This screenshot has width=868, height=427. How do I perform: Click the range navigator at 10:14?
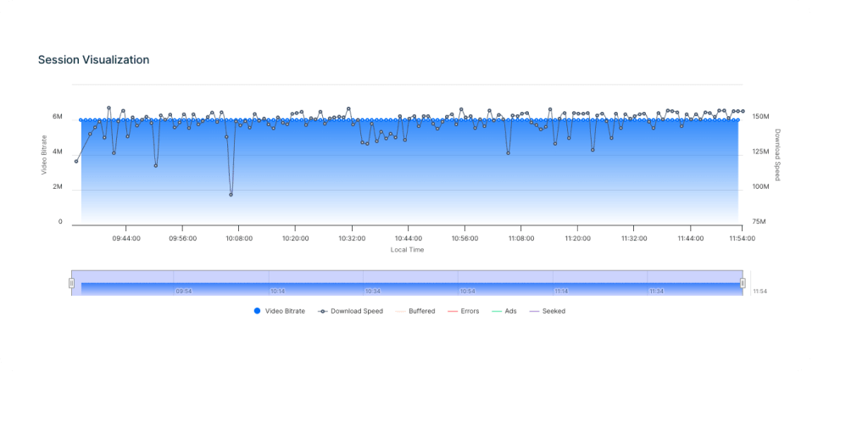tap(277, 291)
